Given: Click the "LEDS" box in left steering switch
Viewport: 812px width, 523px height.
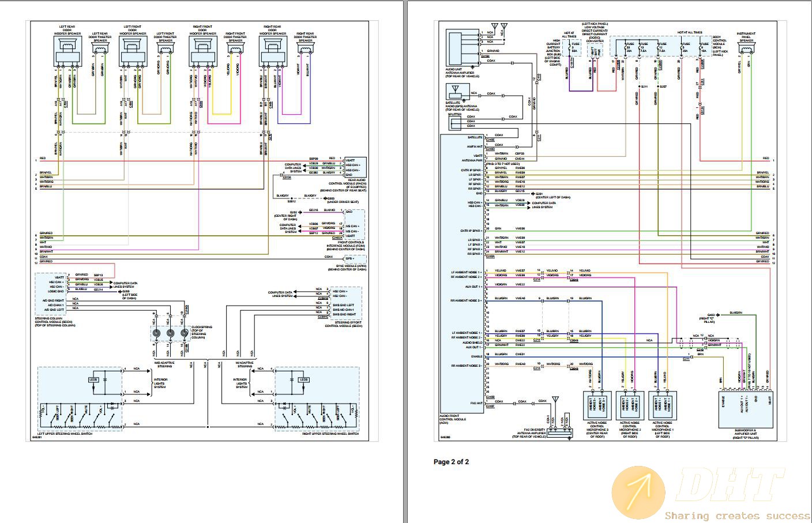Looking at the screenshot, I should (x=93, y=379).
